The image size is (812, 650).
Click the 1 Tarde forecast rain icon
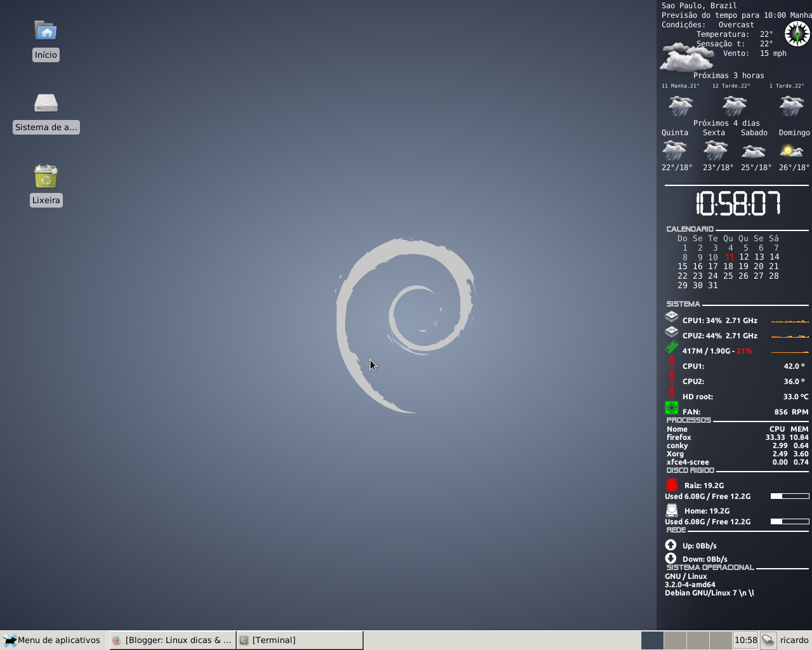pyautogui.click(x=791, y=105)
